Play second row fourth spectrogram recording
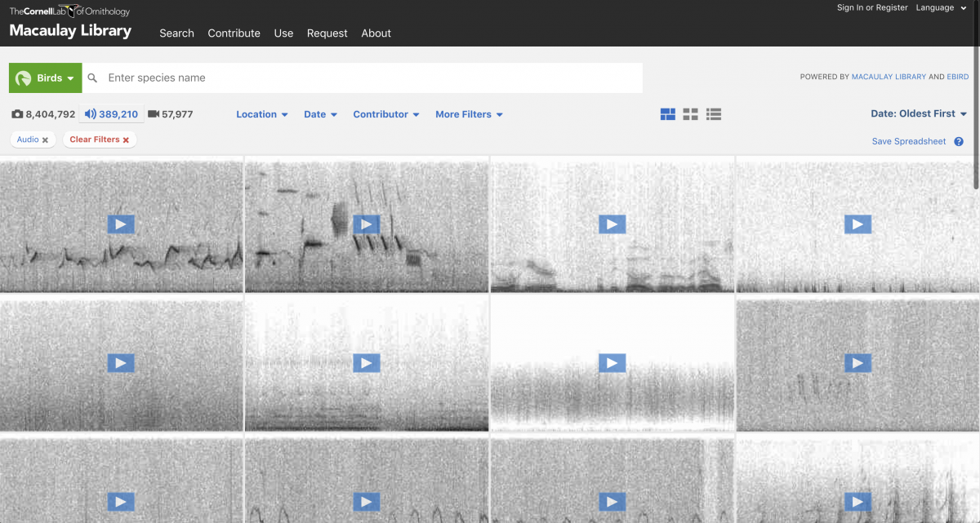 point(857,363)
